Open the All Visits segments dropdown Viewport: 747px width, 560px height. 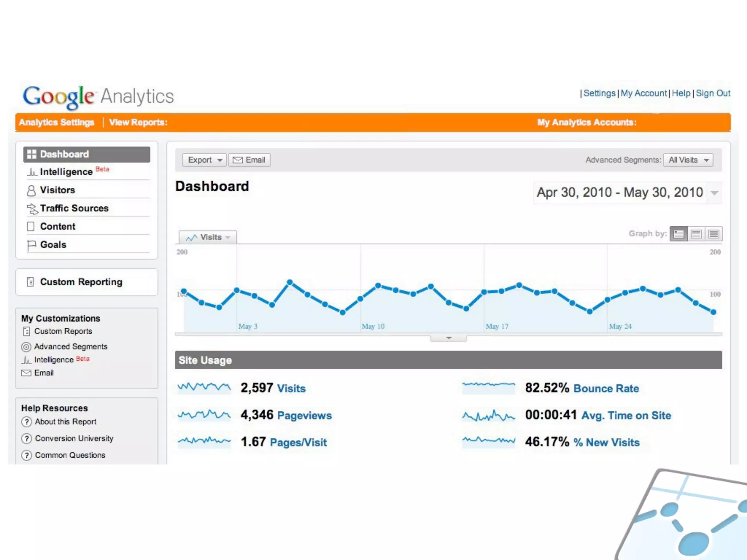(688, 160)
